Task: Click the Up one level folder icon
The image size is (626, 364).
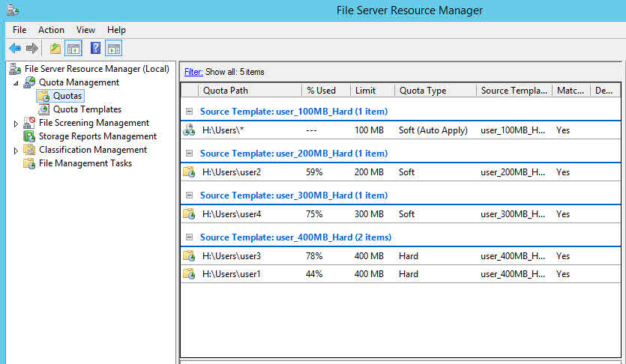Action: 55,48
